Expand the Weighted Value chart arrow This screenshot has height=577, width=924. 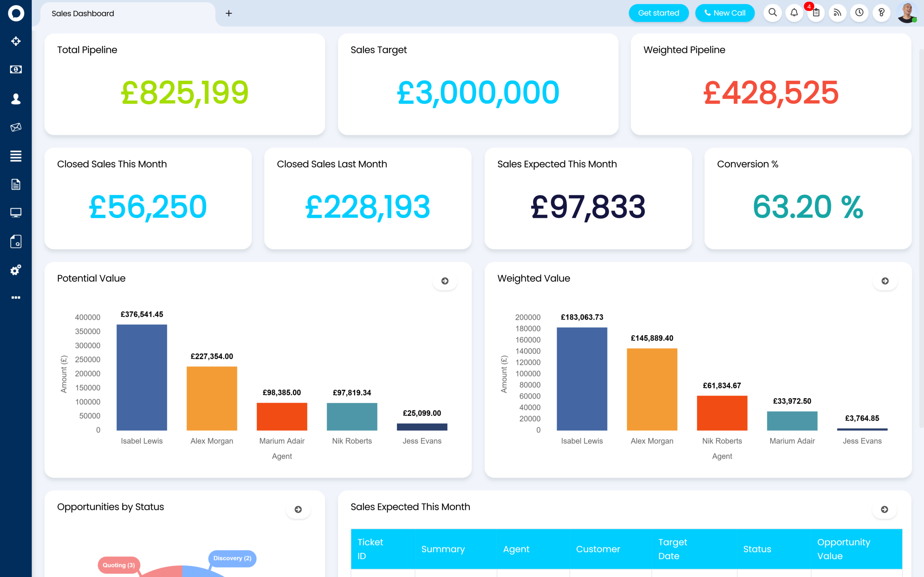pos(885,281)
